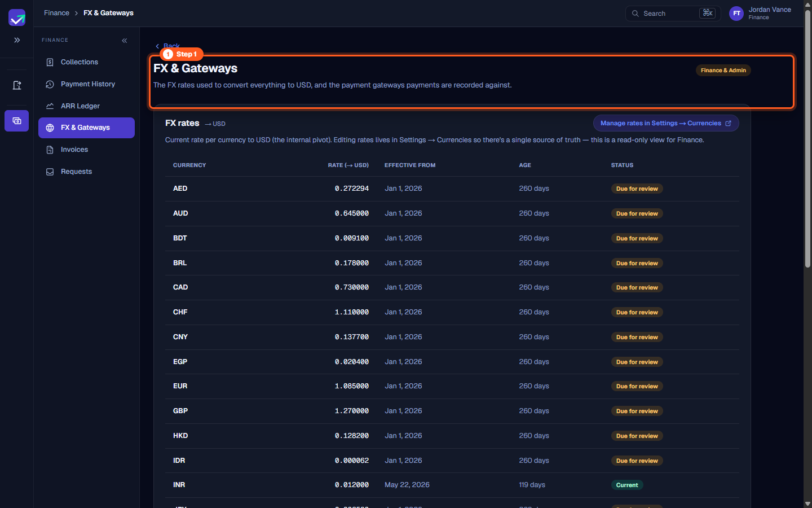Click the ⌘K shortcut badge

click(x=707, y=13)
